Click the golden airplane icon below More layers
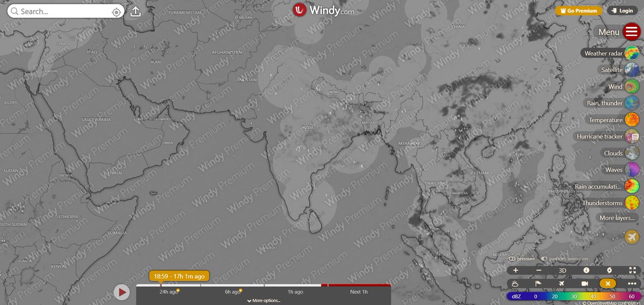The image size is (644, 305). pyautogui.click(x=632, y=237)
